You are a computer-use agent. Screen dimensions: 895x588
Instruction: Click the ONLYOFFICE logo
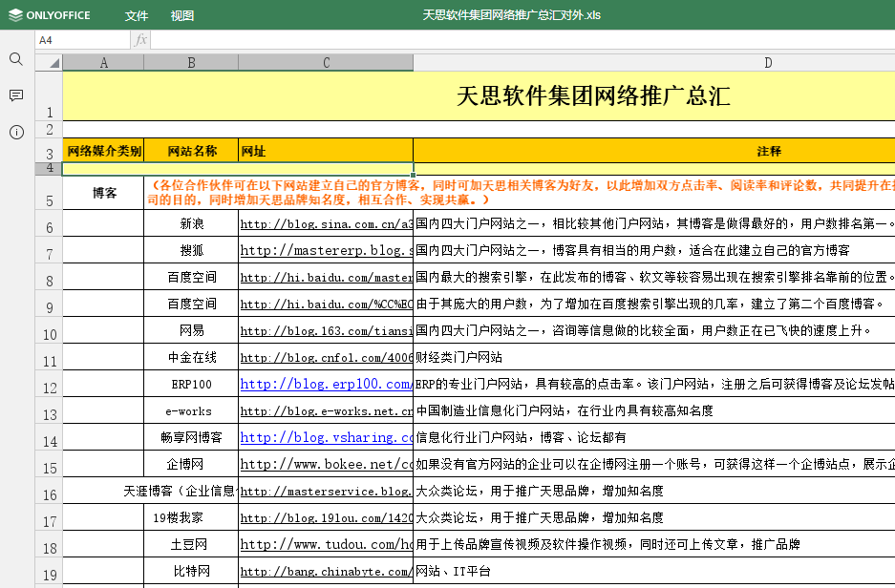pos(49,15)
